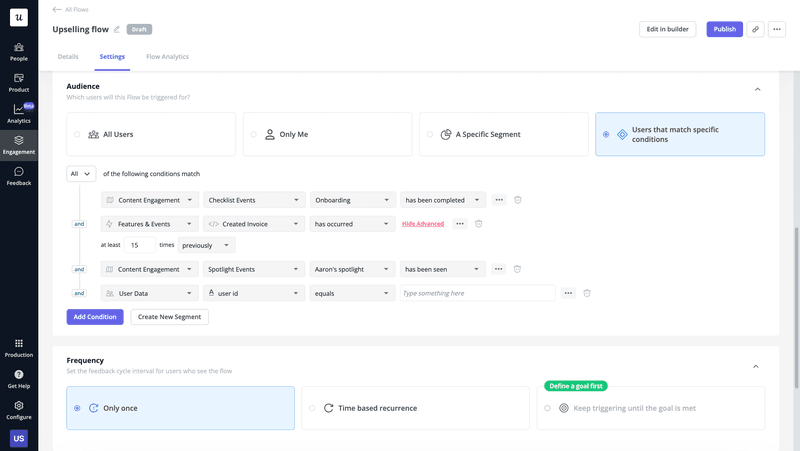Click the Edit in builder button

667,29
